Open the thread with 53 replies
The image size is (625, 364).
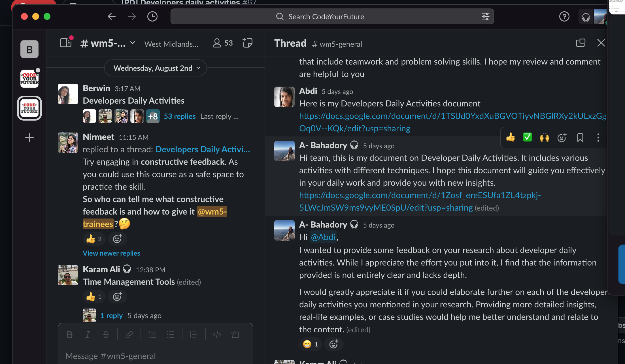coord(179,116)
